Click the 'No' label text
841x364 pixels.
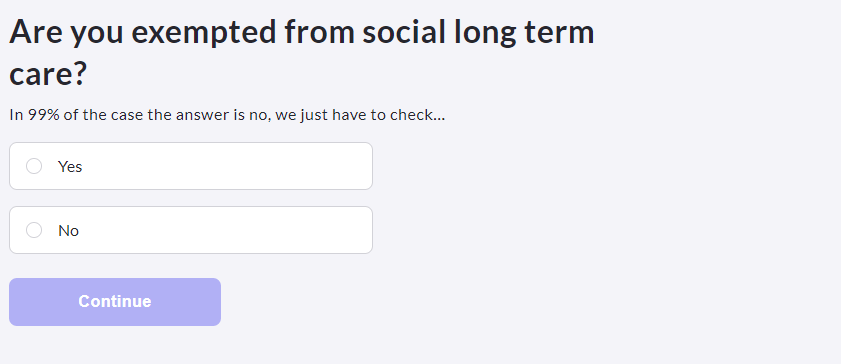[68, 231]
